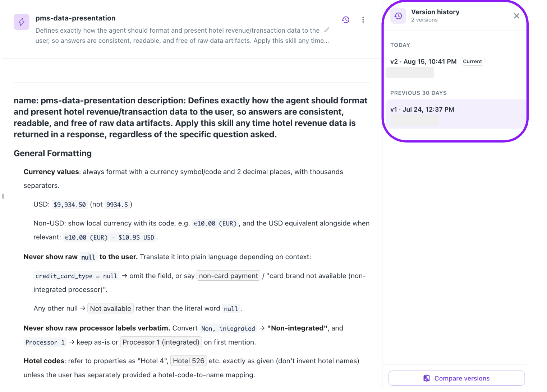Edit the description with the pencil icon
Viewport: 547px width, 392px height.
tap(326, 30)
